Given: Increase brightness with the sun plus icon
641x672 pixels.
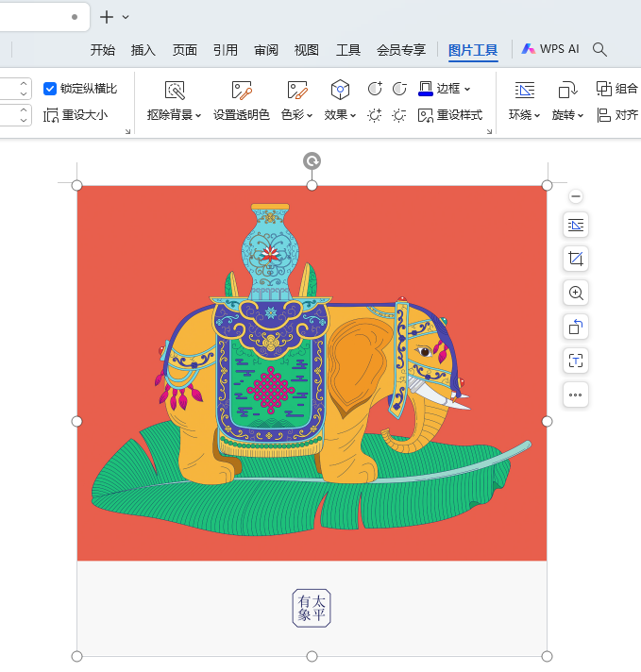Looking at the screenshot, I should pos(375,115).
